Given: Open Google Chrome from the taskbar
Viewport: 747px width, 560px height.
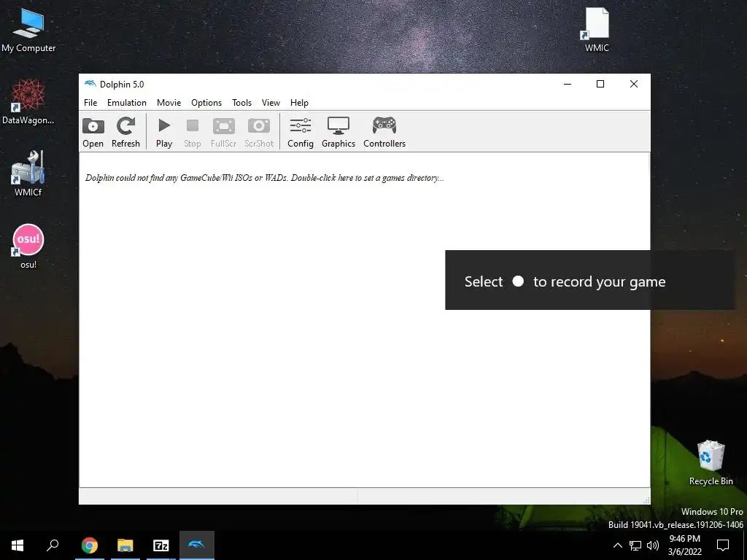Looking at the screenshot, I should [x=90, y=545].
